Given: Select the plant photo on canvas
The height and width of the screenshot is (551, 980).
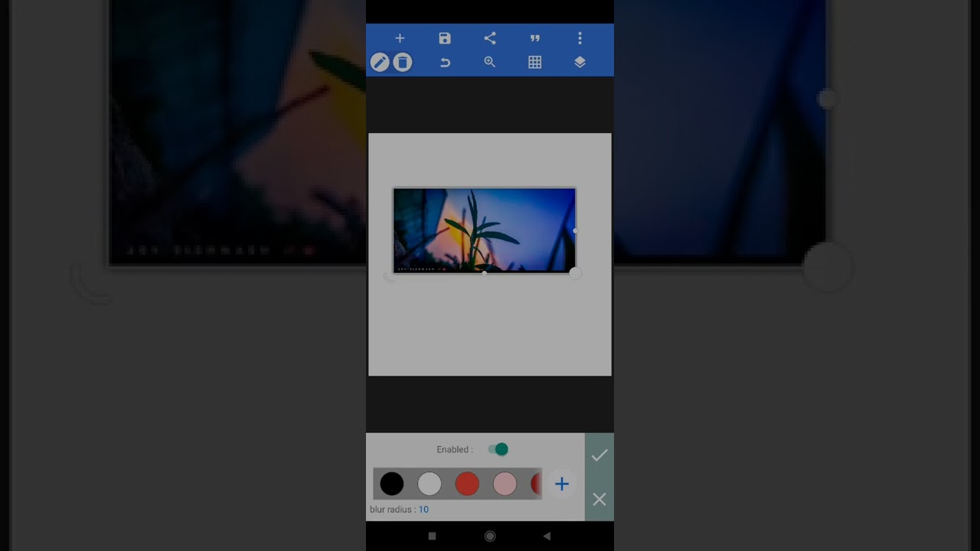Looking at the screenshot, I should pos(484,230).
